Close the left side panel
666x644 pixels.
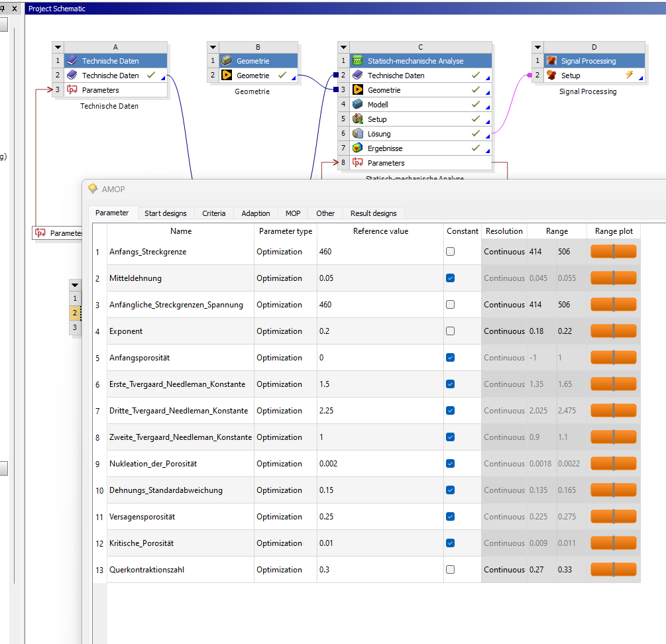click(x=15, y=8)
